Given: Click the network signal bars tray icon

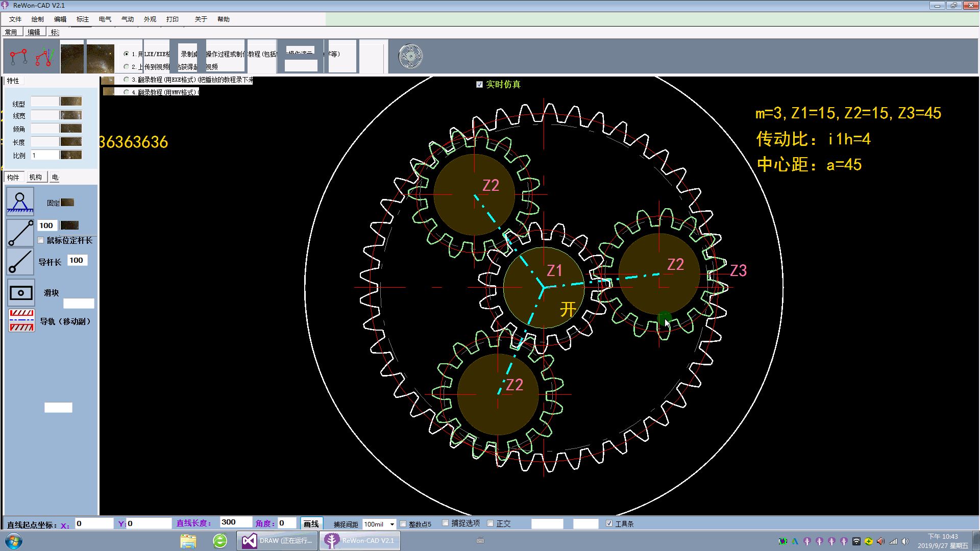Looking at the screenshot, I should pyautogui.click(x=893, y=541).
